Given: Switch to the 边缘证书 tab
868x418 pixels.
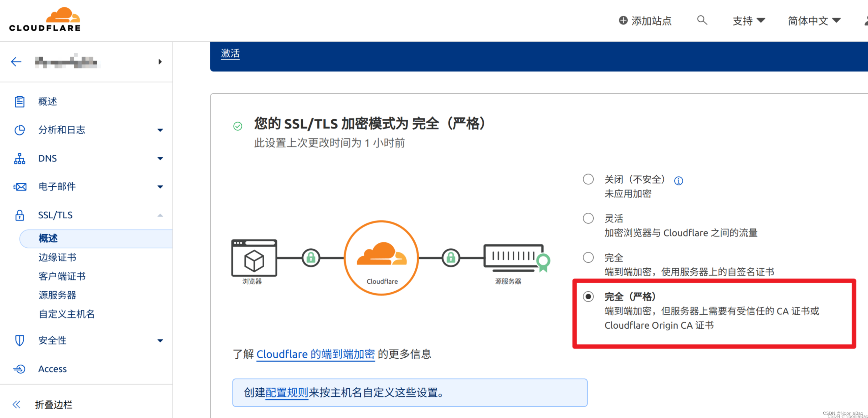Looking at the screenshot, I should click(x=57, y=257).
